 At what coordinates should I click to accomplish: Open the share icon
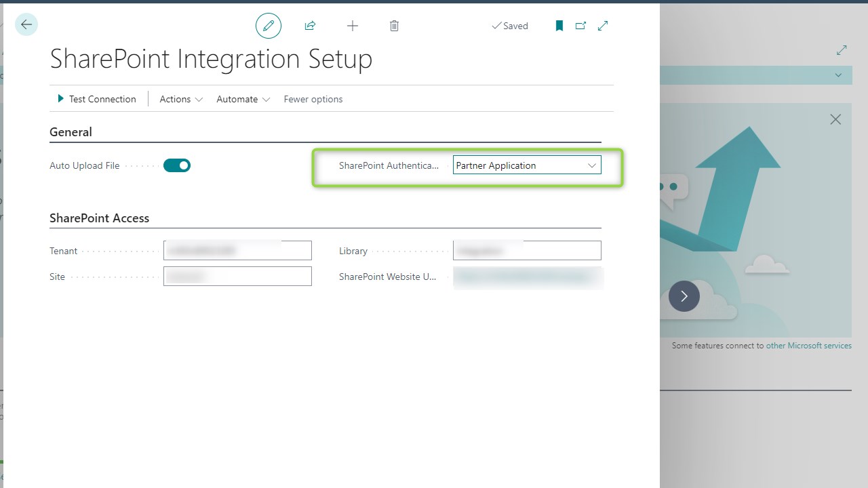point(310,26)
